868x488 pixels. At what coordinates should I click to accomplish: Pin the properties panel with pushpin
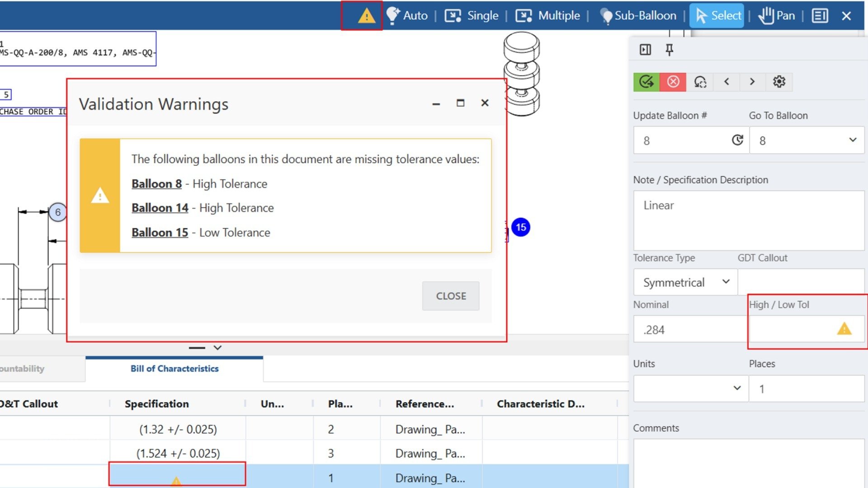coord(670,50)
